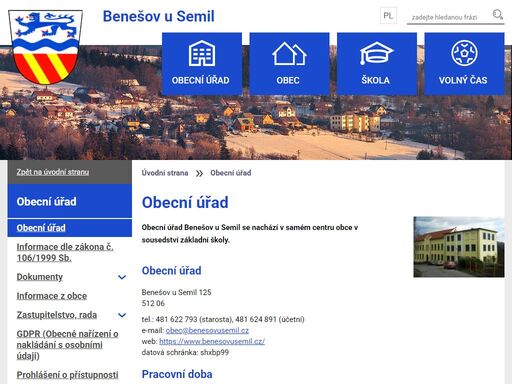The image size is (512, 384).
Task: Click the Benešov u Semil coat of arms logo
Action: point(45,47)
